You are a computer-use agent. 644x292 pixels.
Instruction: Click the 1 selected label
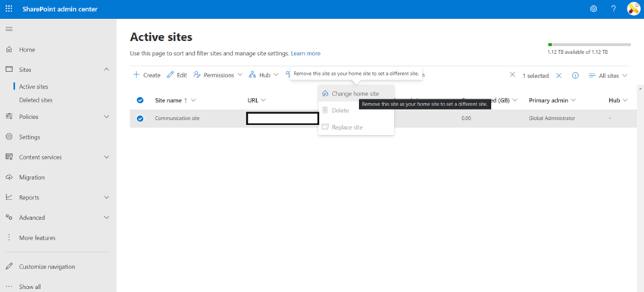click(x=536, y=76)
